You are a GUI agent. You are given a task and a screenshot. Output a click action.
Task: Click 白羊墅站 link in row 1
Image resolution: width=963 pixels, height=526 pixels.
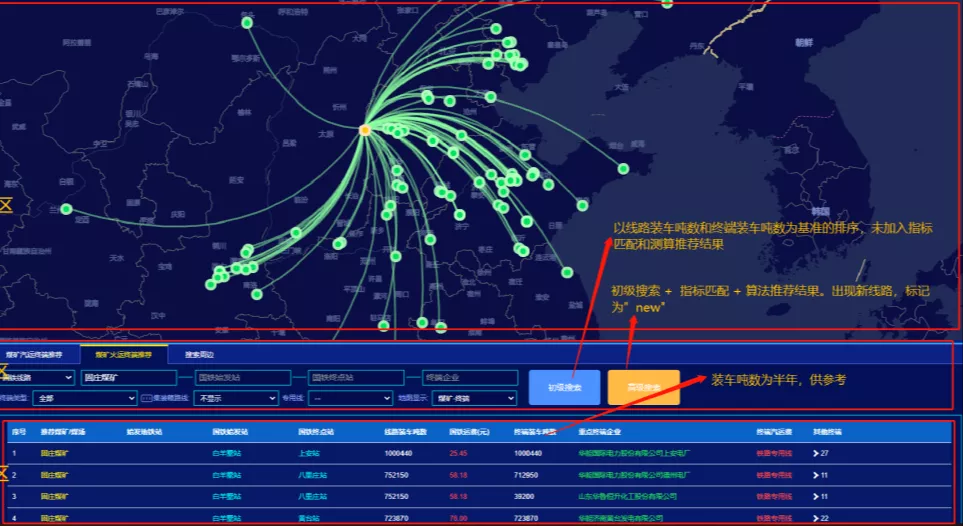[227, 453]
